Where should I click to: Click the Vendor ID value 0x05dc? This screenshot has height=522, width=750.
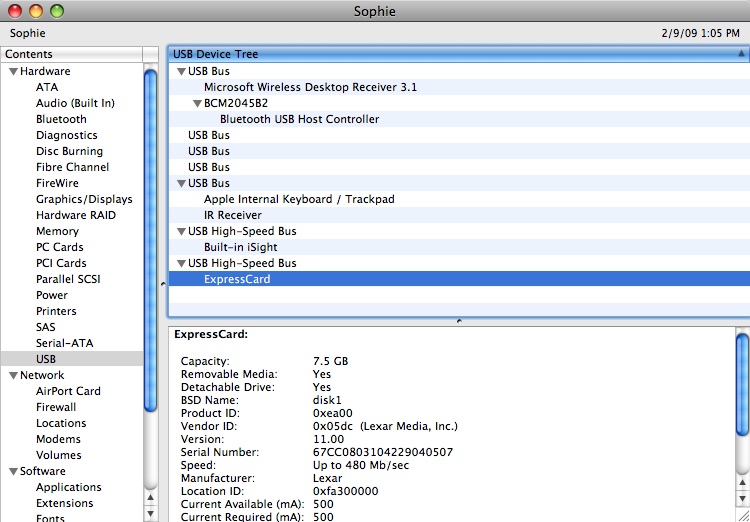click(x=333, y=426)
